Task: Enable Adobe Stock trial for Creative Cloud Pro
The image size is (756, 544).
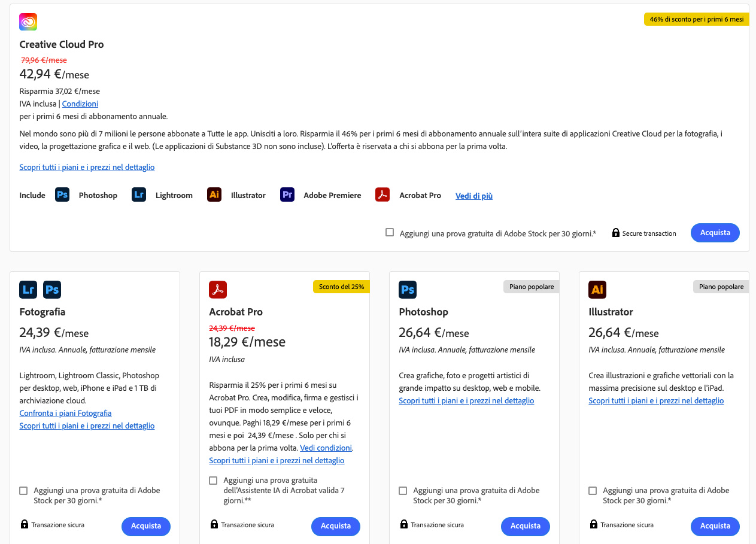Action: 390,232
